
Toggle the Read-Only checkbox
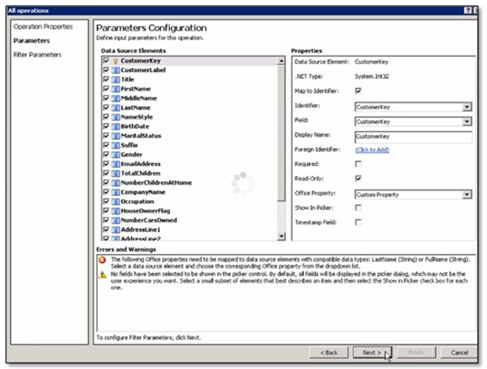coord(358,178)
